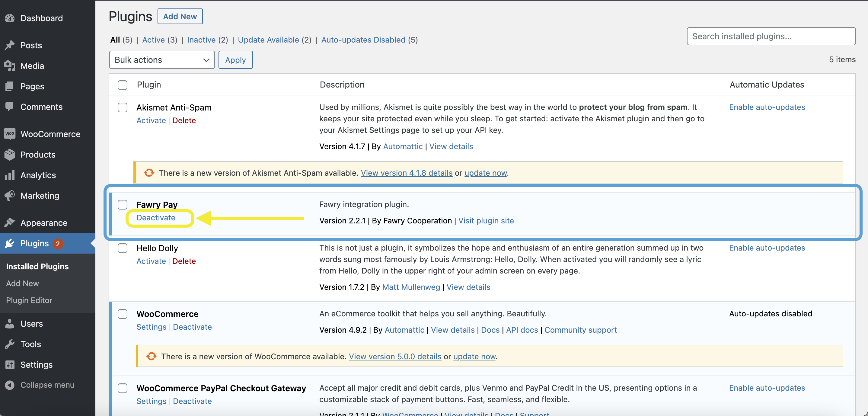Click update now for Akismet
The width and height of the screenshot is (868, 416).
pos(485,173)
